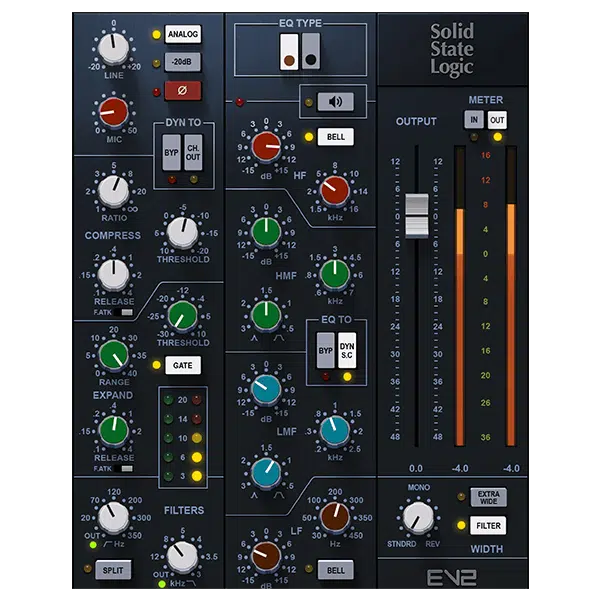Click the green expander THRESHOLD knob

click(183, 316)
